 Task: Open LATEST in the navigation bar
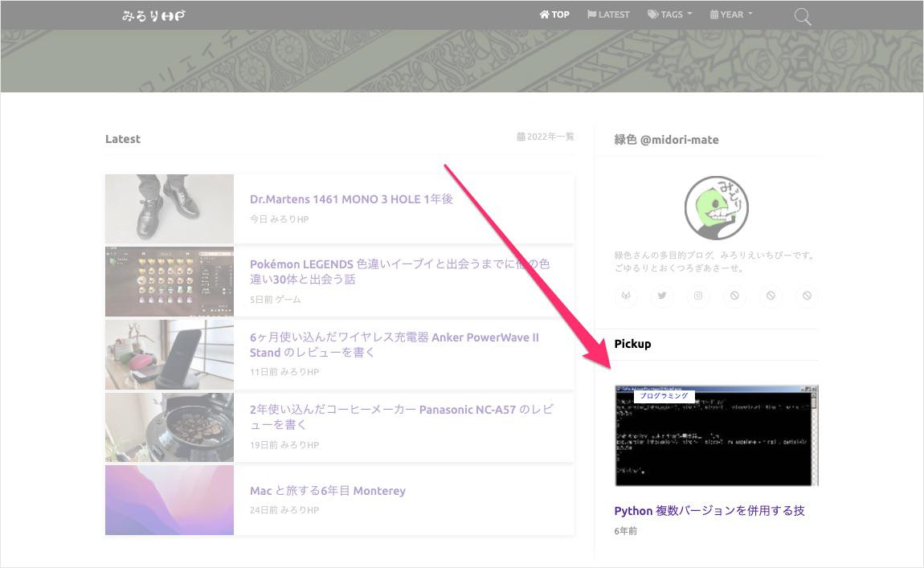pos(608,14)
